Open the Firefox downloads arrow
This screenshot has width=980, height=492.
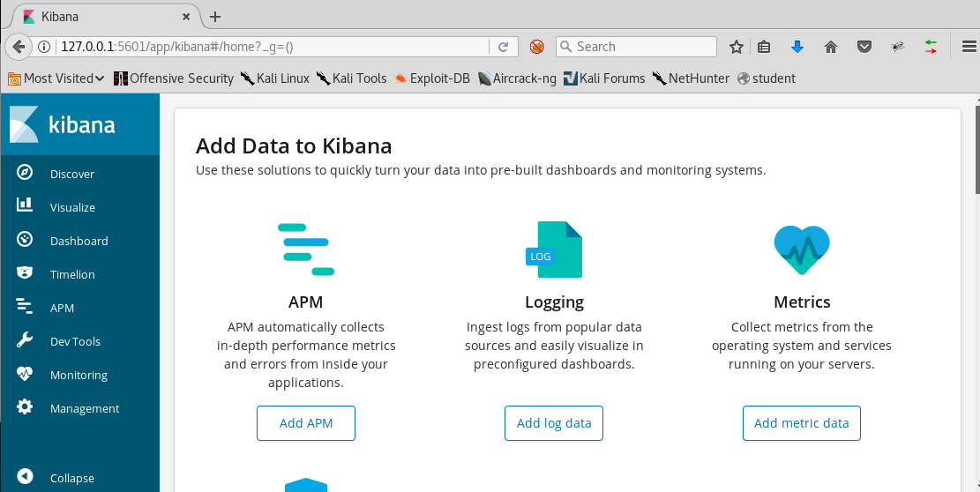click(x=797, y=47)
